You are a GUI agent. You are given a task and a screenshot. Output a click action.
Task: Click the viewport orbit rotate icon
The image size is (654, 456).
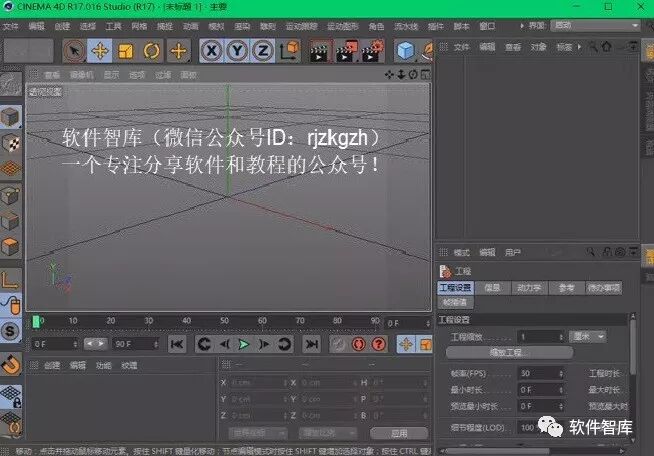click(413, 74)
